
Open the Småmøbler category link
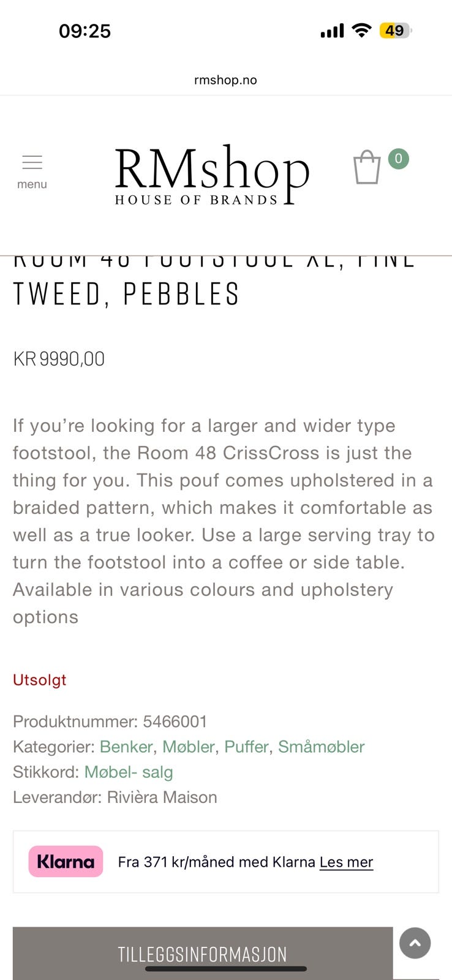pos(321,747)
